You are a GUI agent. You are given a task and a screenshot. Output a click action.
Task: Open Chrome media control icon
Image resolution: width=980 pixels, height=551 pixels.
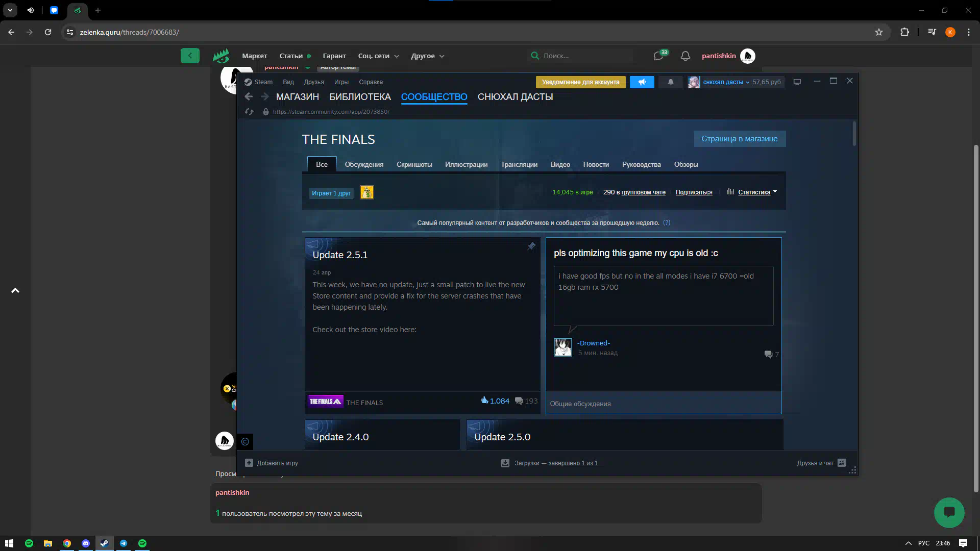coord(932,32)
